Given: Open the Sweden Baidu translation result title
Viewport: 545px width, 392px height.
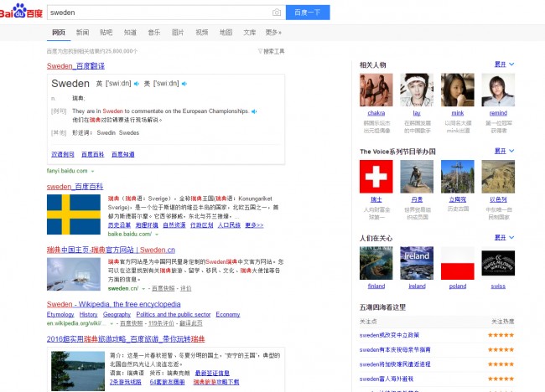Looking at the screenshot, I should 75,66.
